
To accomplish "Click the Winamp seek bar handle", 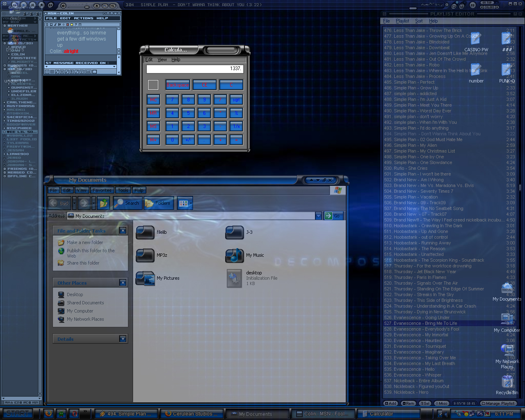I will 413,8.
